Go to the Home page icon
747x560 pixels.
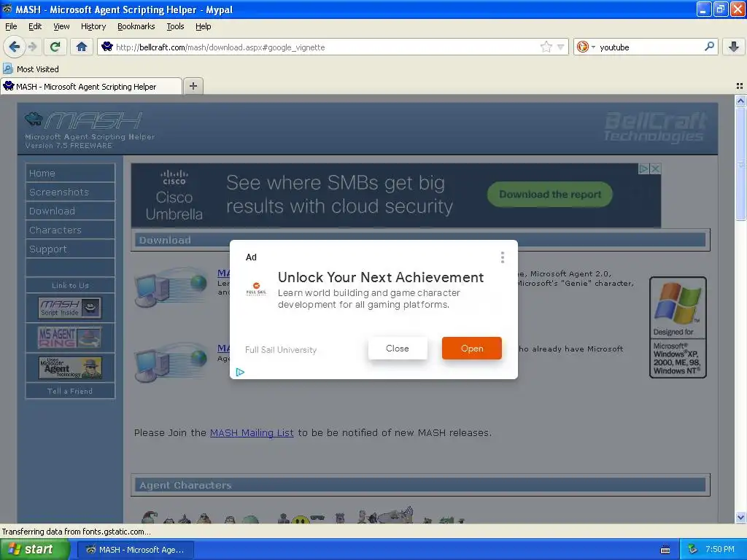[x=82, y=47]
